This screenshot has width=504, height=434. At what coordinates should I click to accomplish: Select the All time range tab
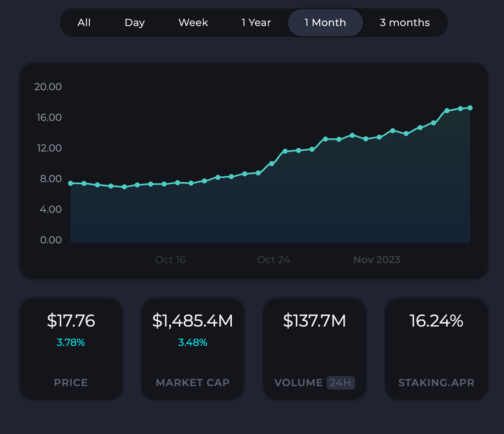(84, 23)
